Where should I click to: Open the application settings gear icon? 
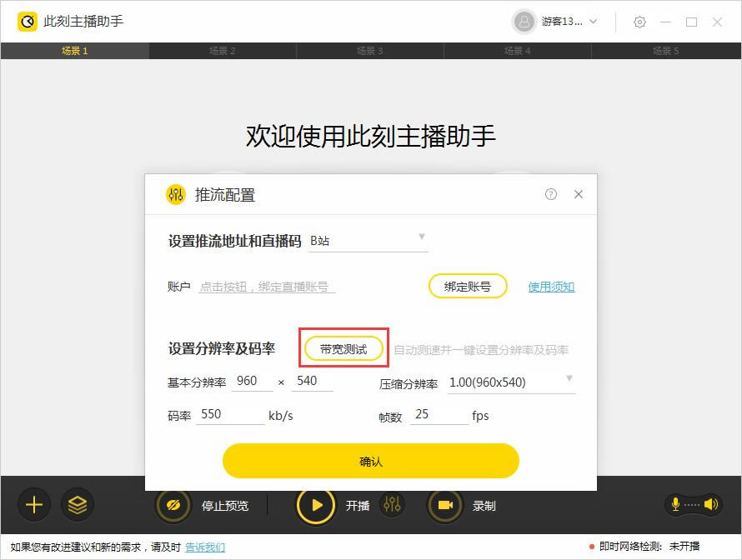pyautogui.click(x=639, y=22)
